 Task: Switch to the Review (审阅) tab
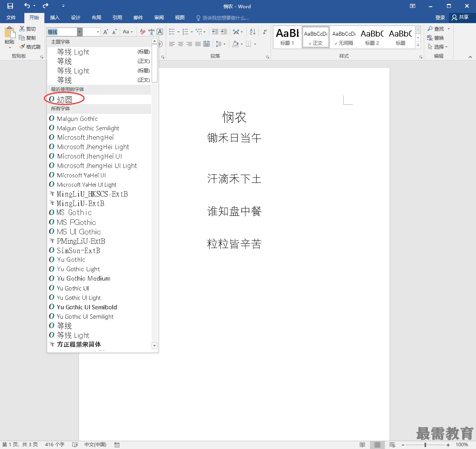[159, 18]
